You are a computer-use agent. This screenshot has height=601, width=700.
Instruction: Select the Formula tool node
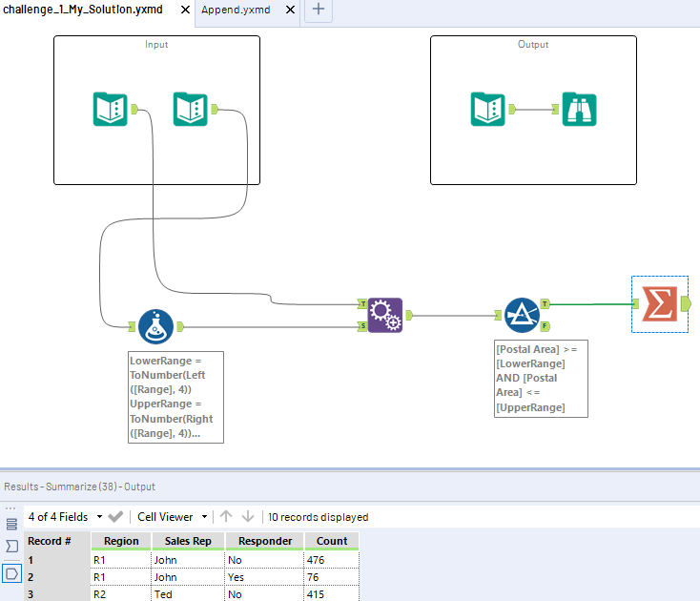point(155,326)
